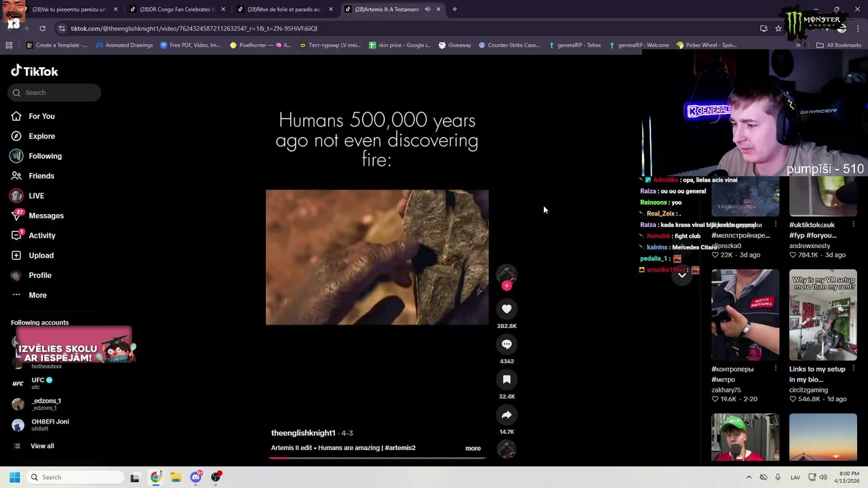The height and width of the screenshot is (488, 868).
Task: Open the spinning sound disc icon
Action: 507,449
